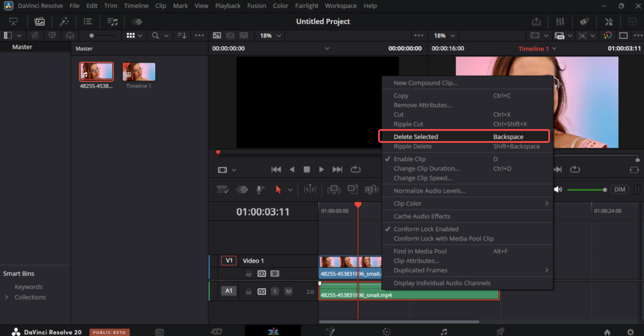Solo the A1 audio track

coord(275,291)
